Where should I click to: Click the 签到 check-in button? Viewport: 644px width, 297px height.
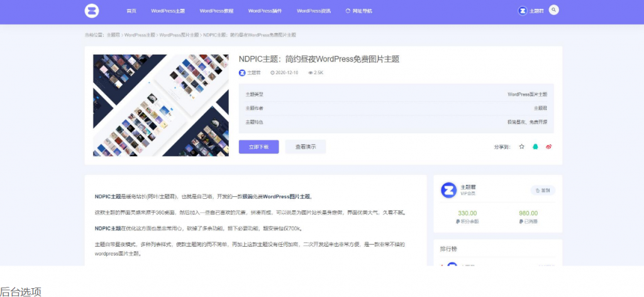pos(543,190)
